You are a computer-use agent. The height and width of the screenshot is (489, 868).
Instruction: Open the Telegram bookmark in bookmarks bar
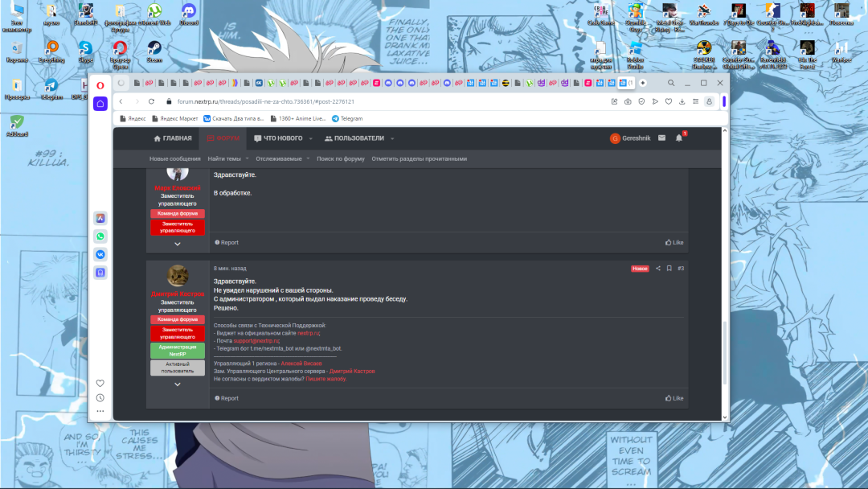347,118
